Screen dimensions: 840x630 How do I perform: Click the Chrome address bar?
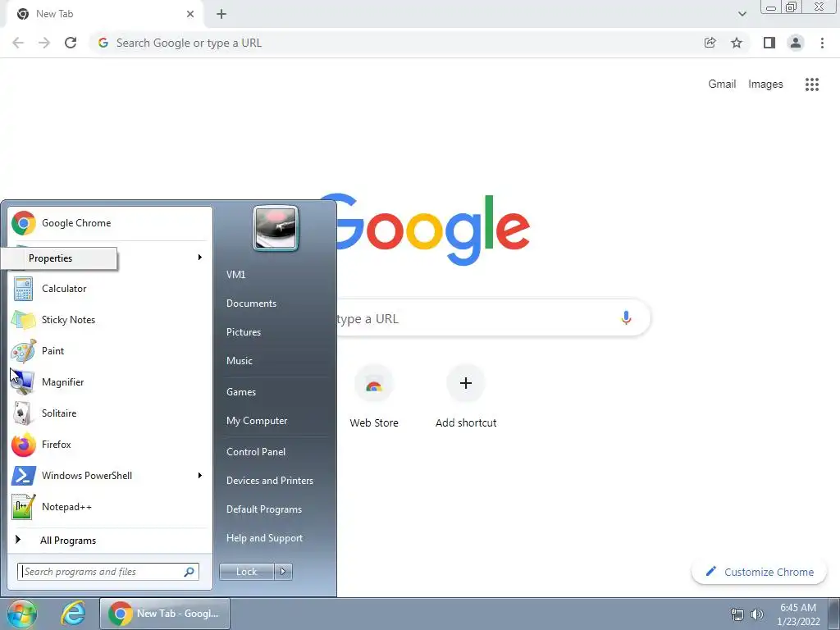[x=396, y=43]
